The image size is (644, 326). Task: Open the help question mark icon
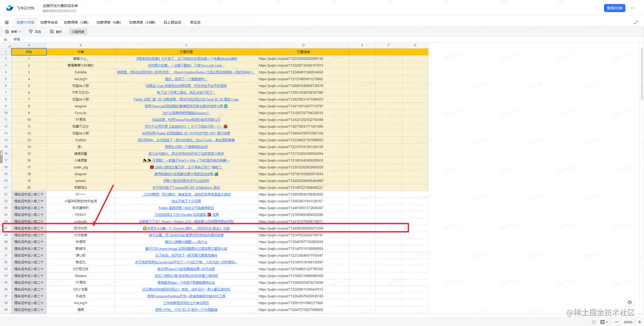click(630, 303)
